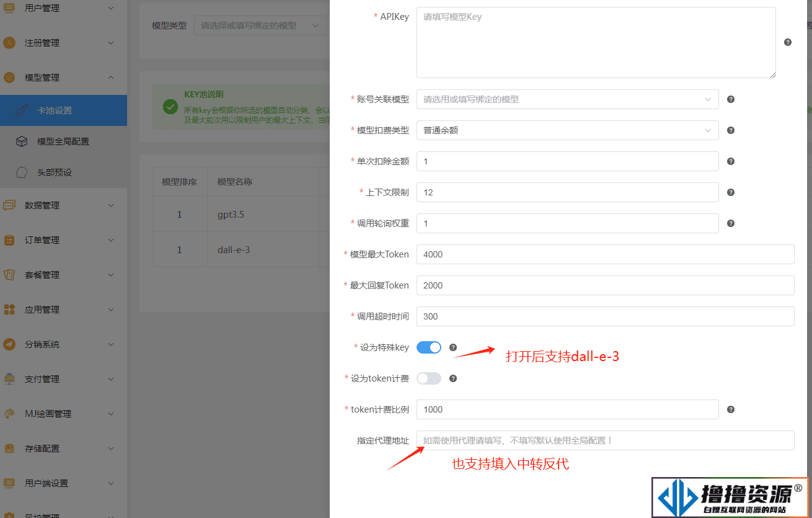Click 单次扣除金额 input field
812x518 pixels.
567,161
